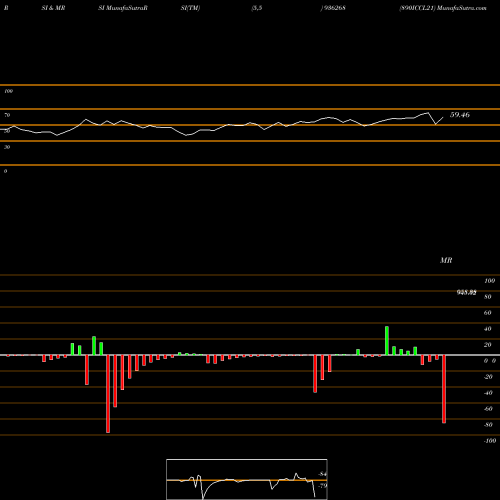Click the end point of the RSI line
This screenshot has height=500, width=500.
tap(443, 117)
